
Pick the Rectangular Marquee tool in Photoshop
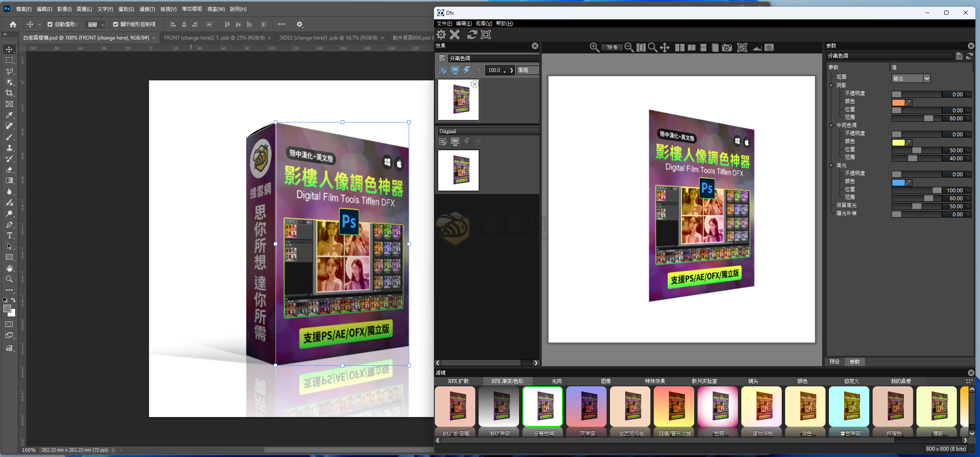pos(9,60)
